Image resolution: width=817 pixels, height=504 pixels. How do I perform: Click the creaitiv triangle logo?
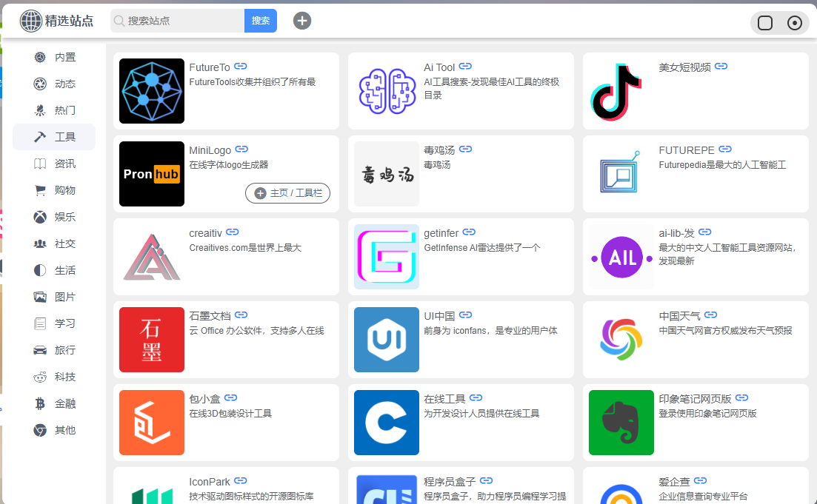[x=152, y=258]
